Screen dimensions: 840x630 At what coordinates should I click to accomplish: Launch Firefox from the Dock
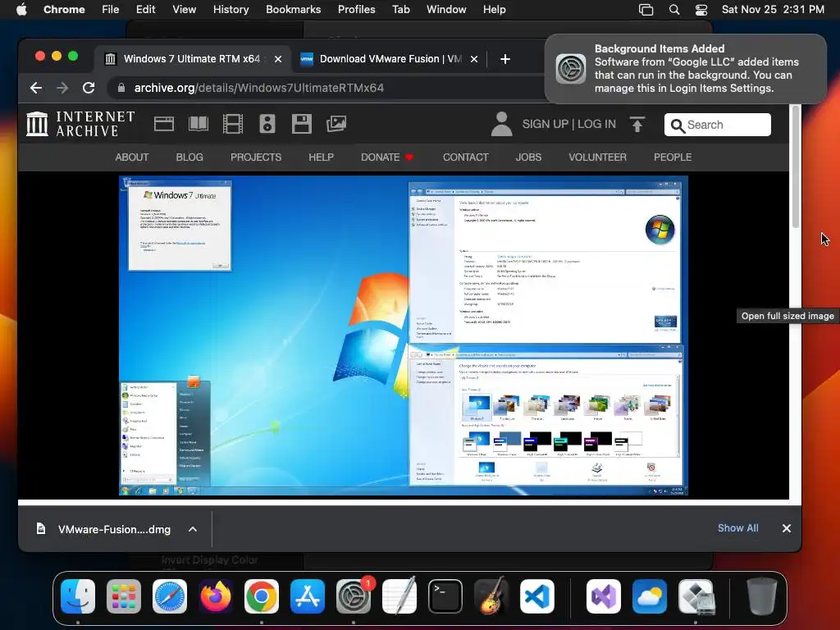tap(216, 596)
